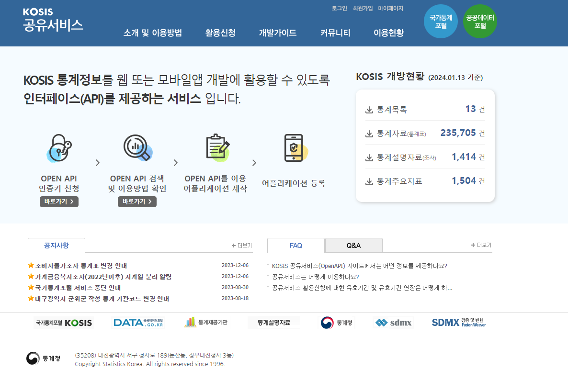Click 바로가기 under OPEN API 검색 및 이용방법
Viewport: 568px width, 392px height.
pyautogui.click(x=137, y=202)
